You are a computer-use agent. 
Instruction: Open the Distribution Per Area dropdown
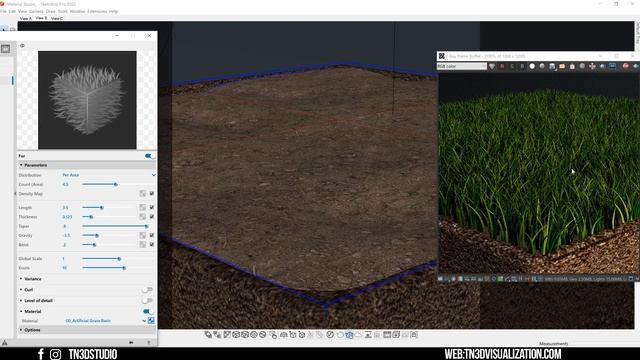click(109, 175)
